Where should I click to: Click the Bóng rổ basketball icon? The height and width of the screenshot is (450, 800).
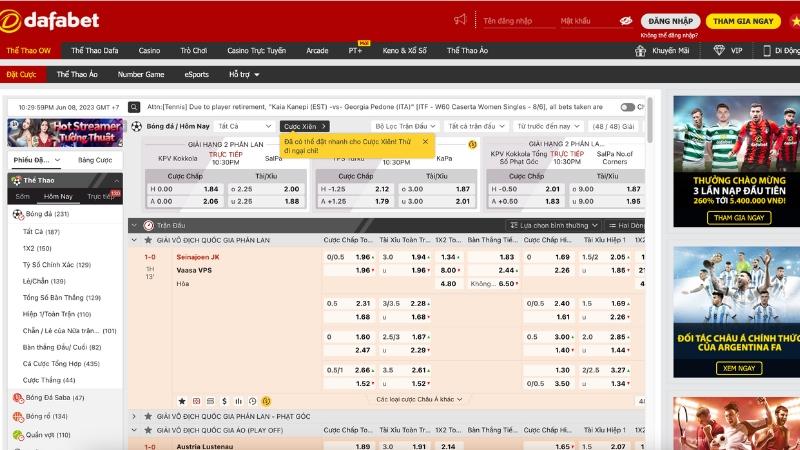tap(18, 416)
